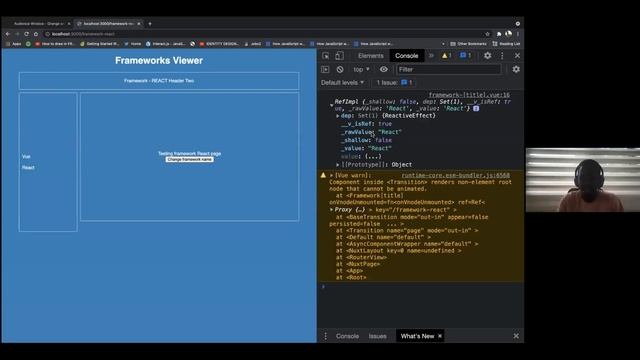The width and height of the screenshot is (640, 360).
Task: Expand the dep: Set(1) property
Action: click(x=338, y=116)
